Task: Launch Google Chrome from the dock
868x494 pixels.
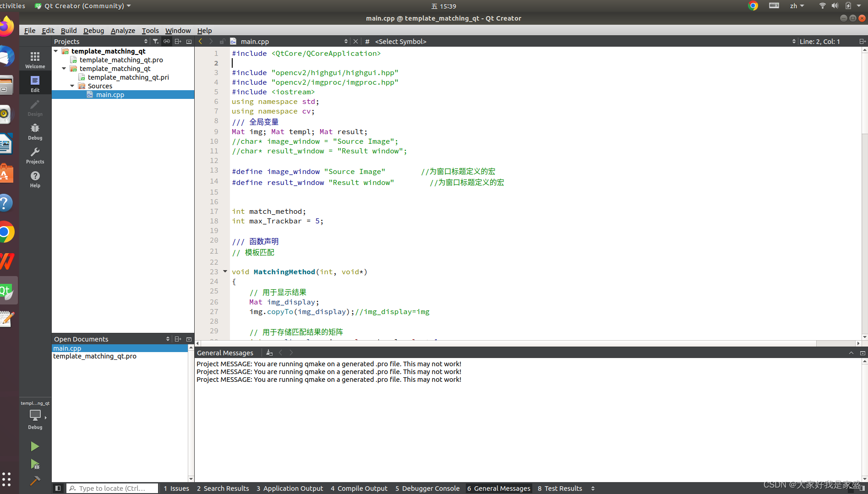Action: tap(6, 232)
